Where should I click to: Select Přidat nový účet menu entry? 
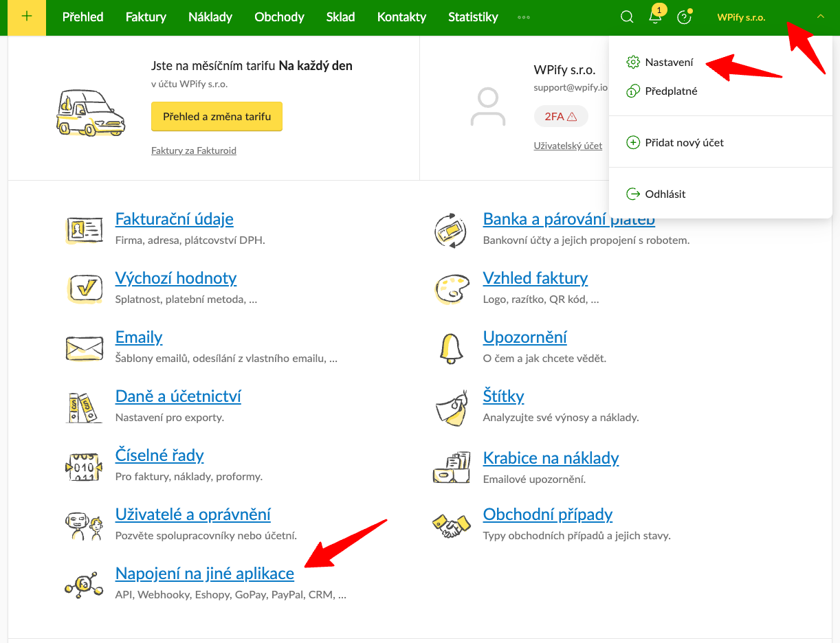[683, 143]
